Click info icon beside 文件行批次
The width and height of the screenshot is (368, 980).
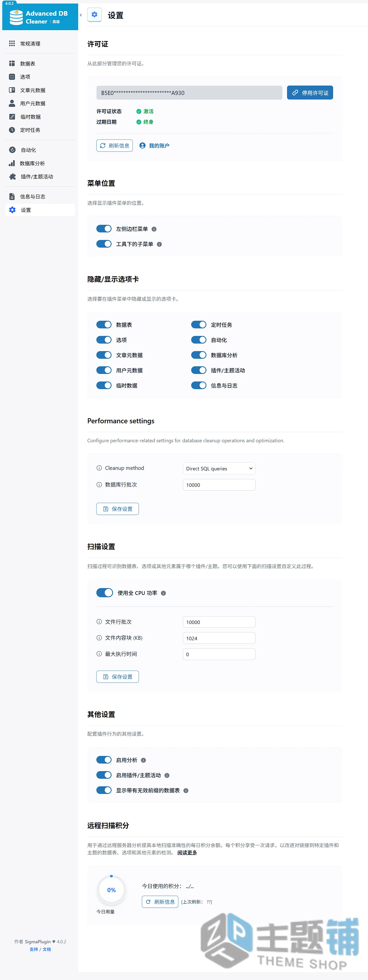[x=99, y=622]
